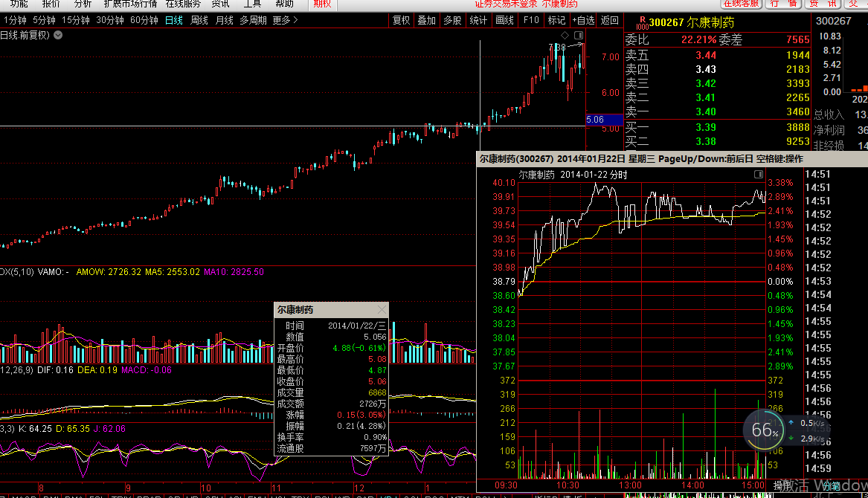Click the blue 5.06 price marker on axis
Viewport: 868px width, 498px height.
click(603, 119)
